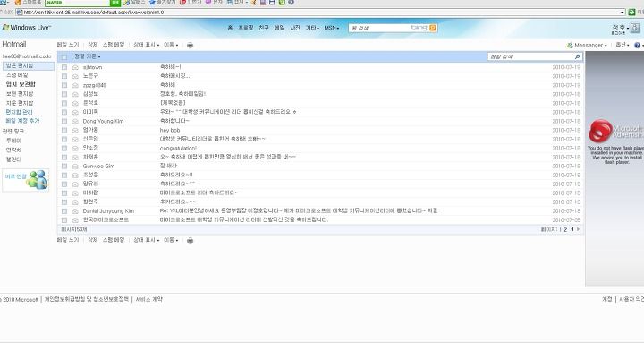Open the 정렬 기준 sort dropdown
Viewport: 644px width, 343px height.
click(87, 56)
